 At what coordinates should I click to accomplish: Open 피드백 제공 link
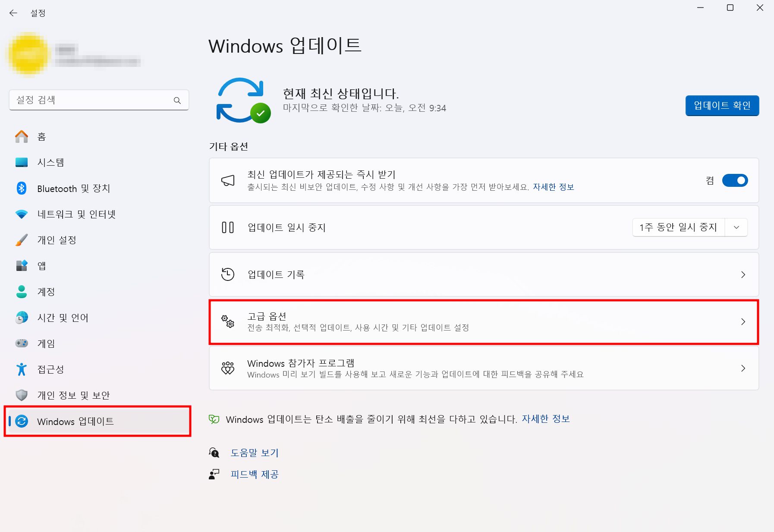255,474
